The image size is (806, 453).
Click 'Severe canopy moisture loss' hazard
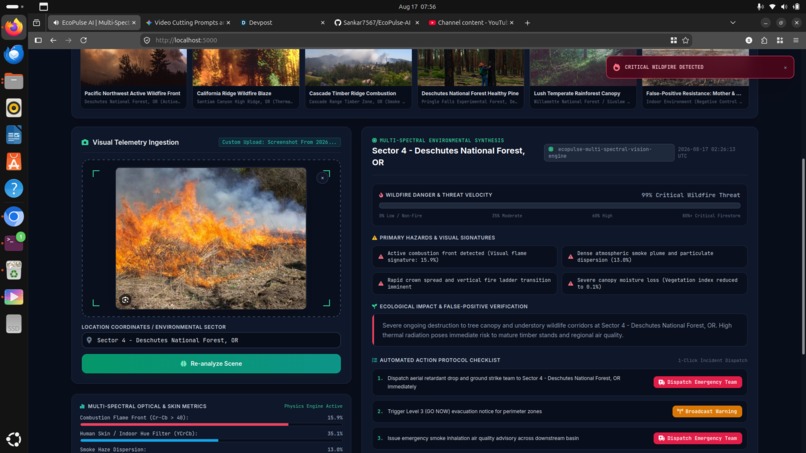tap(654, 283)
